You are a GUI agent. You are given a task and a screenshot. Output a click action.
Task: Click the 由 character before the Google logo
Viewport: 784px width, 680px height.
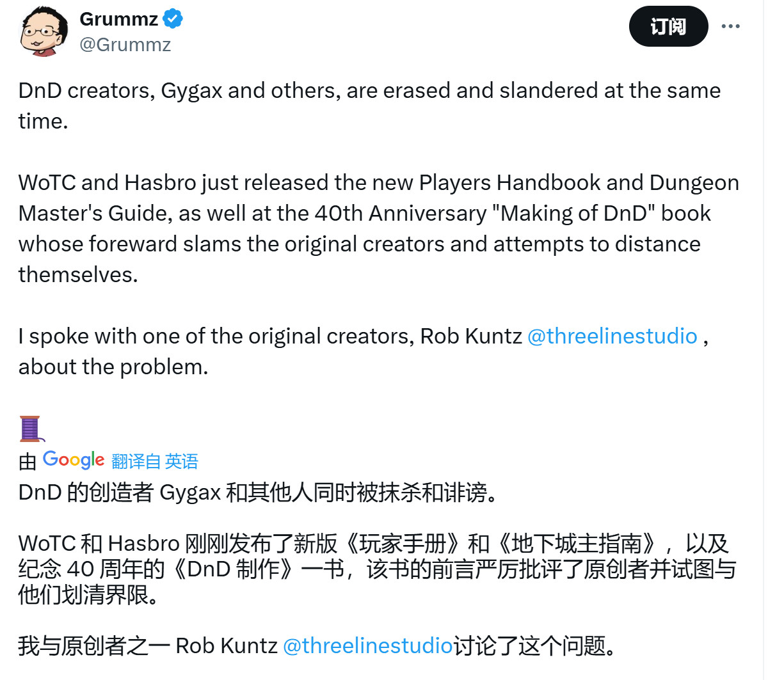point(28,461)
